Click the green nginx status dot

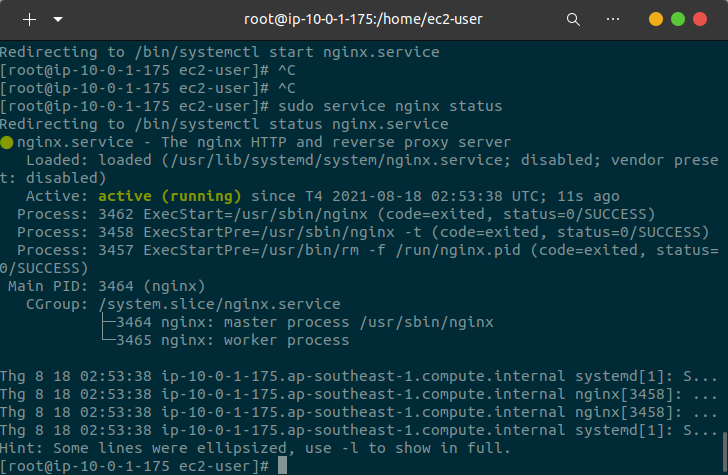pos(7,143)
